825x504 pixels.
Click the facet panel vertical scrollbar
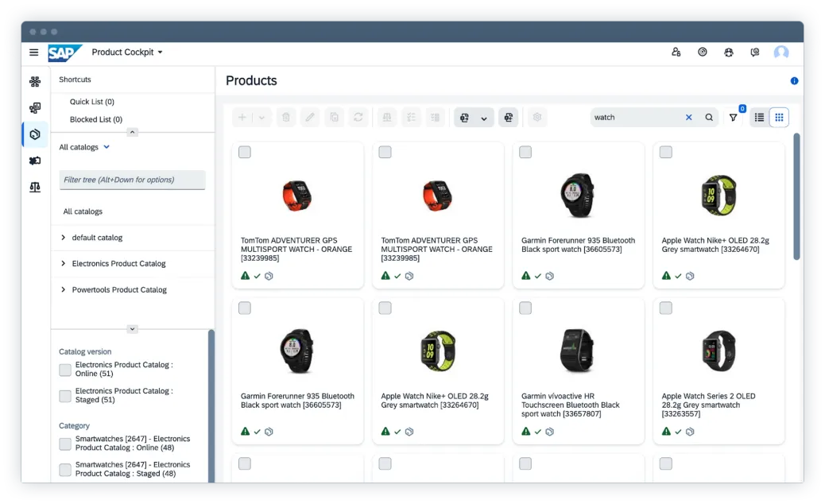[211, 406]
